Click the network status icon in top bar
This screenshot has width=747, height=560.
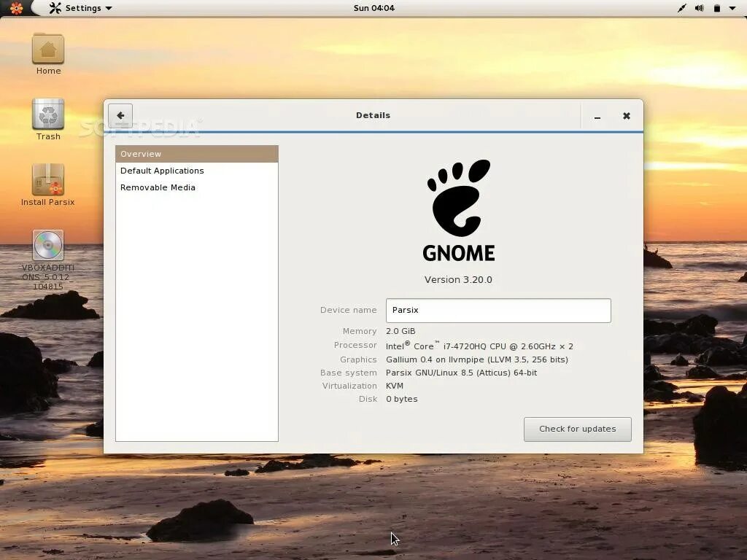[682, 8]
